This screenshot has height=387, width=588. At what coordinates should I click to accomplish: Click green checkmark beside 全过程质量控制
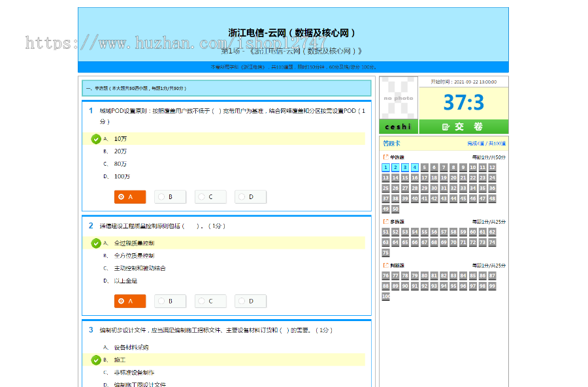(96, 243)
